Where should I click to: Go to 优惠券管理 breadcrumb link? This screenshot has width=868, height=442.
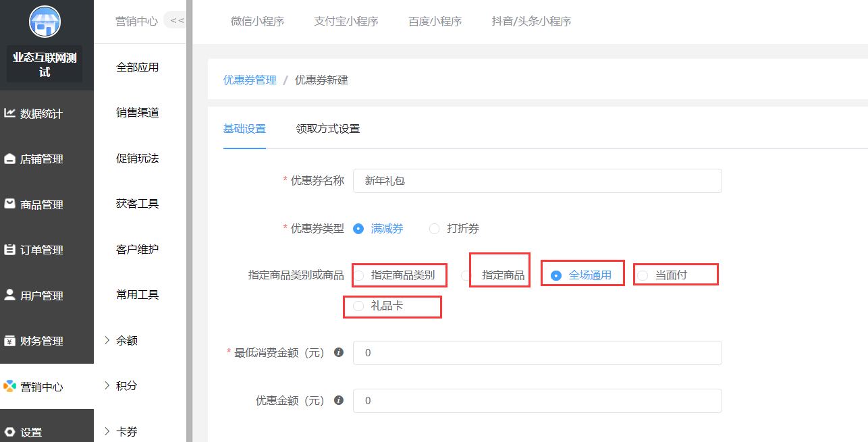pos(250,80)
